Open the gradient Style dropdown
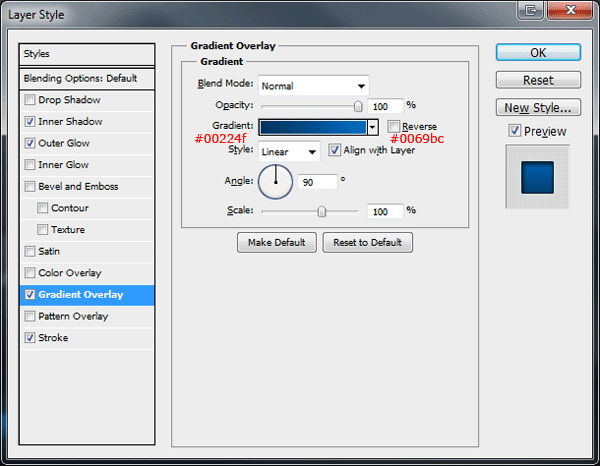600x466 pixels. [289, 152]
